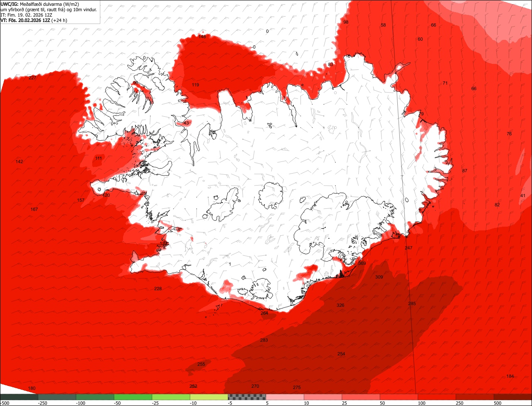The width and height of the screenshot is (532, 406).
Task: Click the subtitle mentioning "10m vindur"
Action: click(x=49, y=9)
